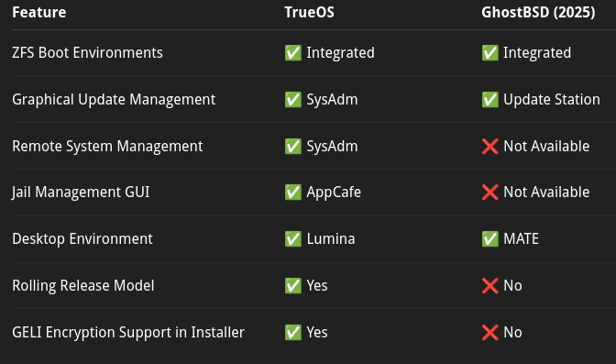
Task: Click Not Available in Jail Management row
Action: [546, 193]
